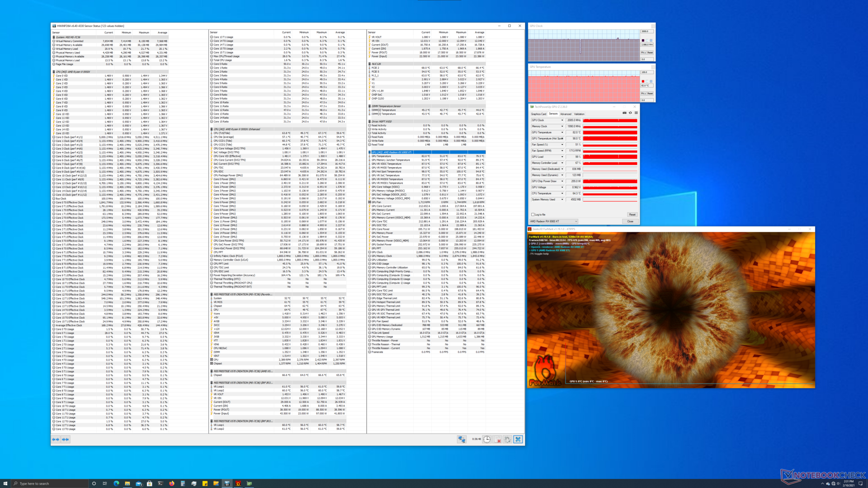Open the System Memory Used dropdown
The width and height of the screenshot is (868, 488).
(562, 200)
